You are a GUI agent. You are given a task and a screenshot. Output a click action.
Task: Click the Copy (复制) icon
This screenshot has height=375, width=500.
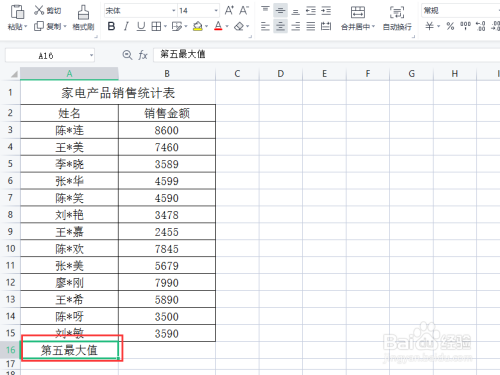(x=39, y=26)
